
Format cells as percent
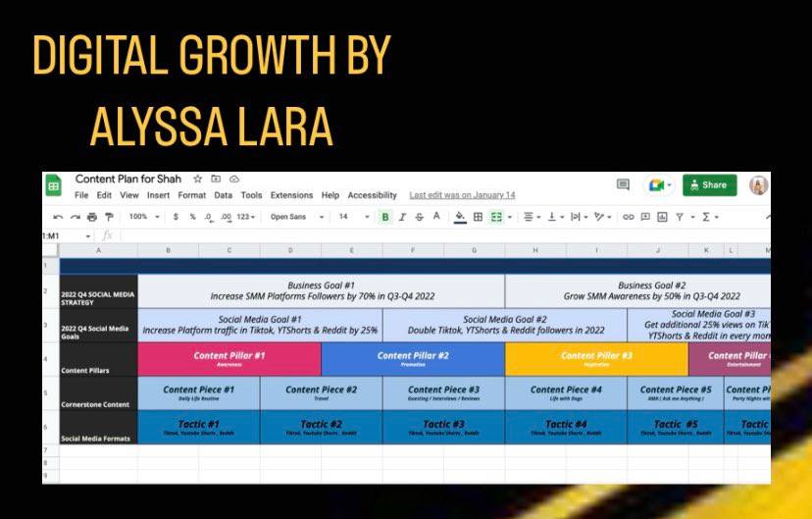point(192,217)
